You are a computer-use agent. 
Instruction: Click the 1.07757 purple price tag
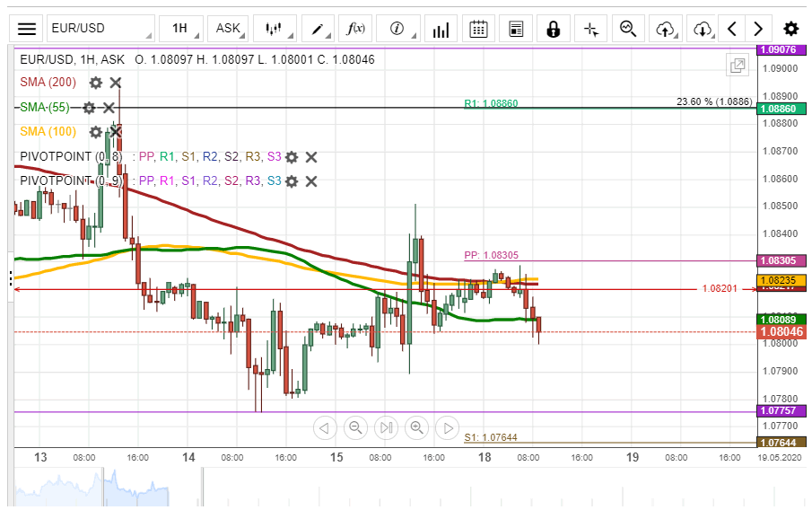tap(781, 410)
